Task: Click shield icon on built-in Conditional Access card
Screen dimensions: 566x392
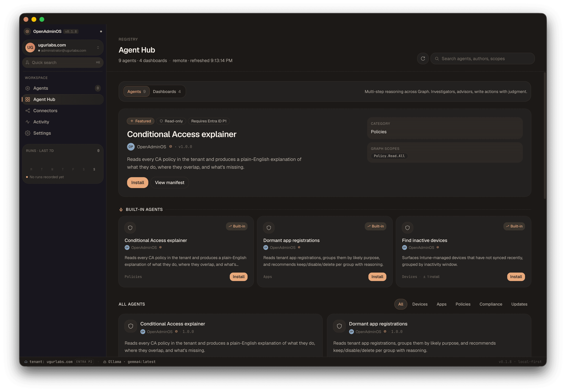Action: tap(130, 228)
